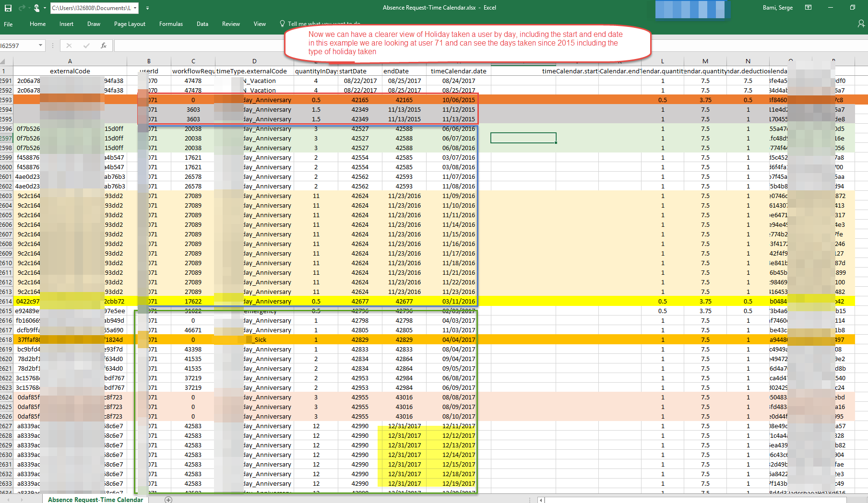Select the 12/19/2017 date cell
The width and height of the screenshot is (868, 503).
(459, 483)
